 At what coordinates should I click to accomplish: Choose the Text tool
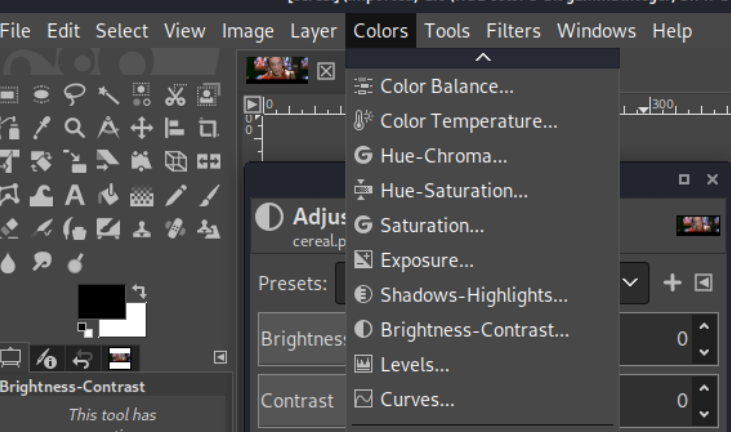coord(75,195)
